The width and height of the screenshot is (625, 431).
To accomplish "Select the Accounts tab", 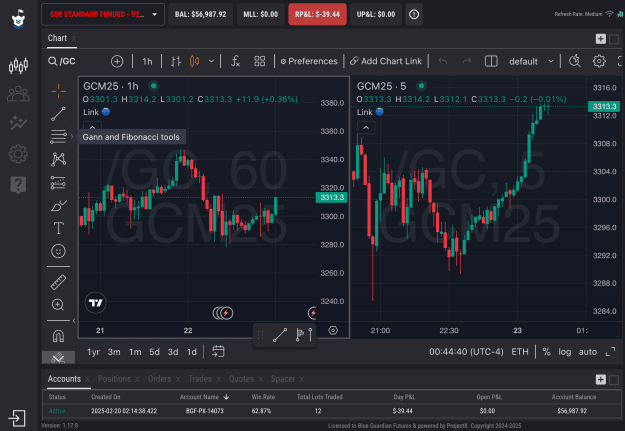I will 64,379.
